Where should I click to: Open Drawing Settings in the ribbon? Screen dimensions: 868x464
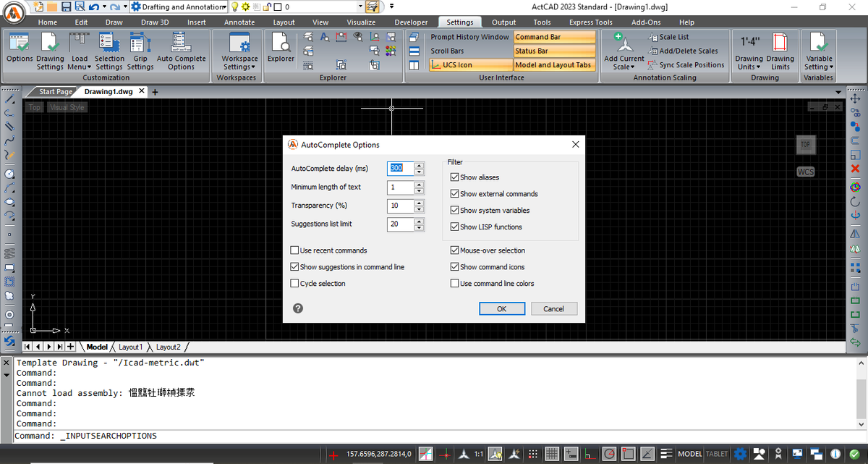click(x=50, y=51)
